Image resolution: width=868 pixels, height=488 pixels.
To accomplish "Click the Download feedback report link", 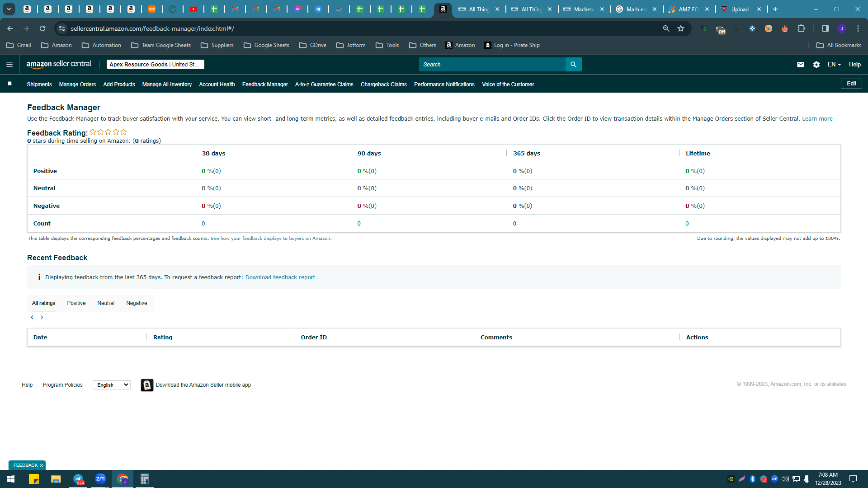I will (x=280, y=277).
